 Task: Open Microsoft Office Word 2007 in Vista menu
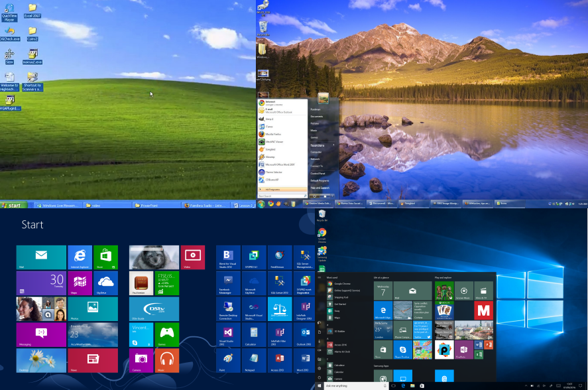click(x=282, y=164)
